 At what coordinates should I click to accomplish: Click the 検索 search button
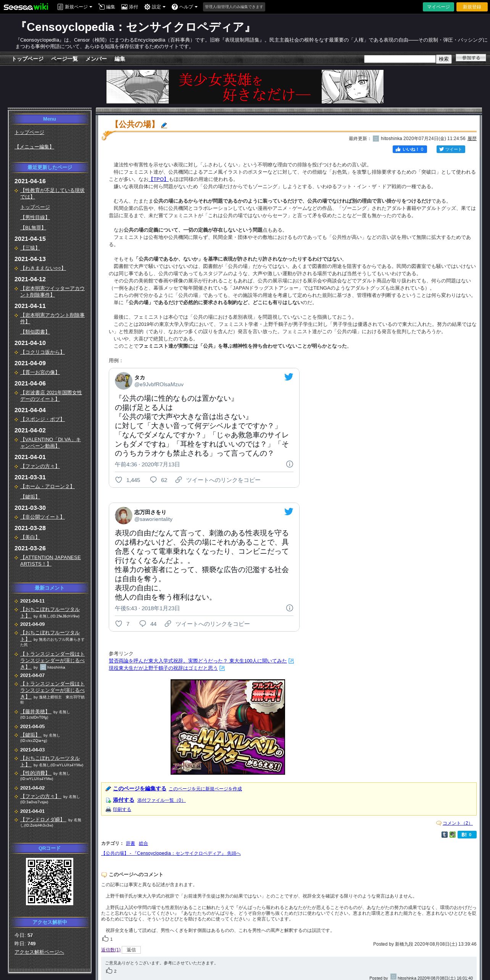[x=443, y=59]
